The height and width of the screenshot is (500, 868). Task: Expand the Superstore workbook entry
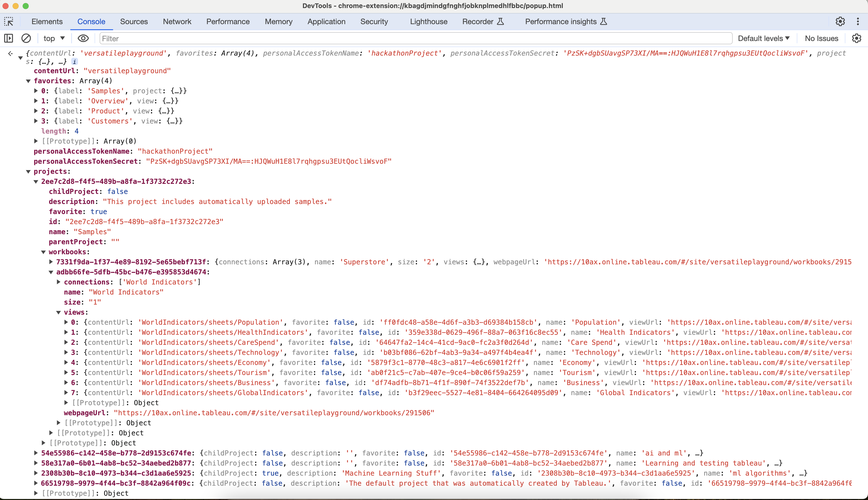coord(51,262)
